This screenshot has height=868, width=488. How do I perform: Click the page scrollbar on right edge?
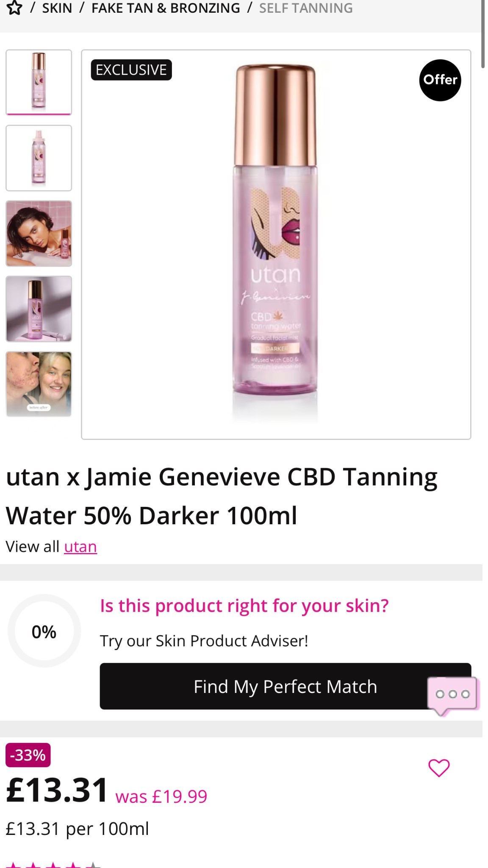tap(483, 34)
